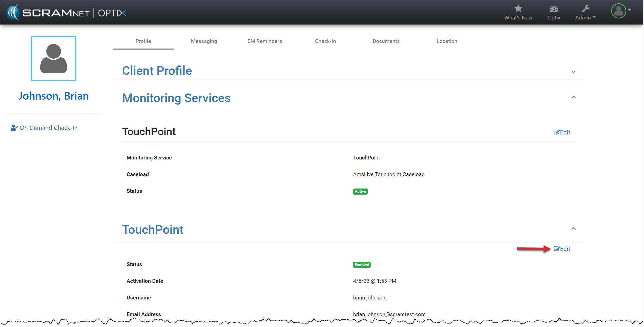Screen dimensions: 644x327
Task: Go to the Check-In tab
Action: (325, 41)
